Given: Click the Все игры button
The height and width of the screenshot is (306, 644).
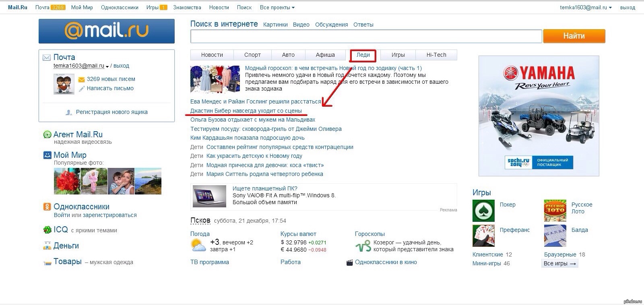Looking at the screenshot, I should pos(560,264).
